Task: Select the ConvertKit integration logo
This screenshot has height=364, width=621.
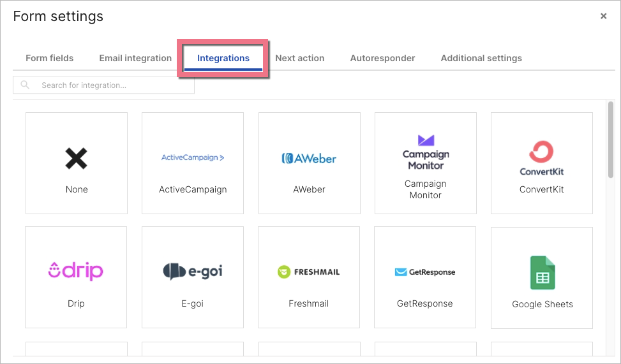Action: tap(541, 158)
